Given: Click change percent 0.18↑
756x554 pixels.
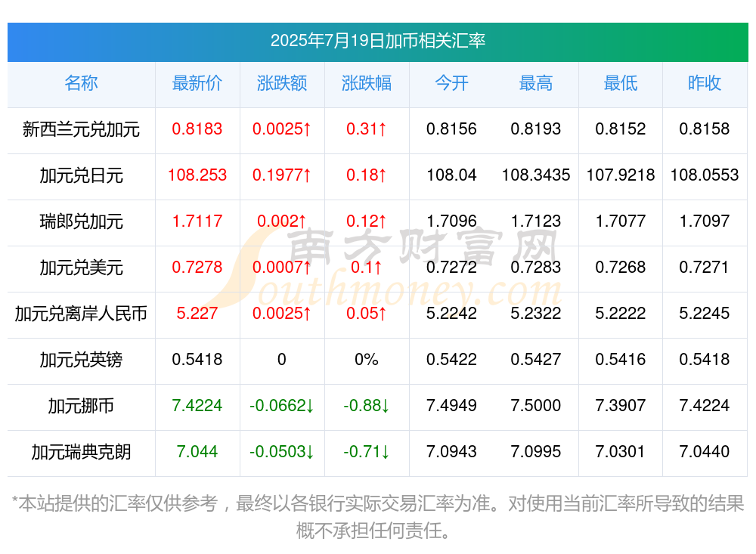Looking at the screenshot, I should [x=367, y=175].
